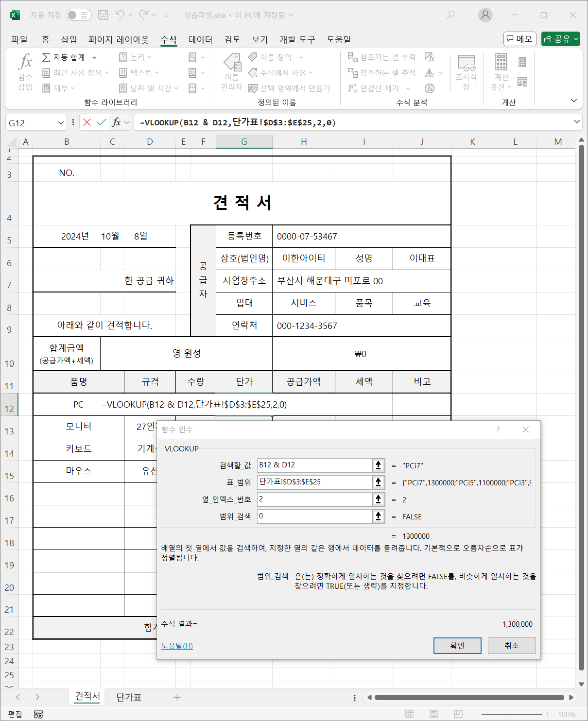Collapse the ribbon with the chevron
This screenshot has height=721, width=588.
(x=574, y=101)
